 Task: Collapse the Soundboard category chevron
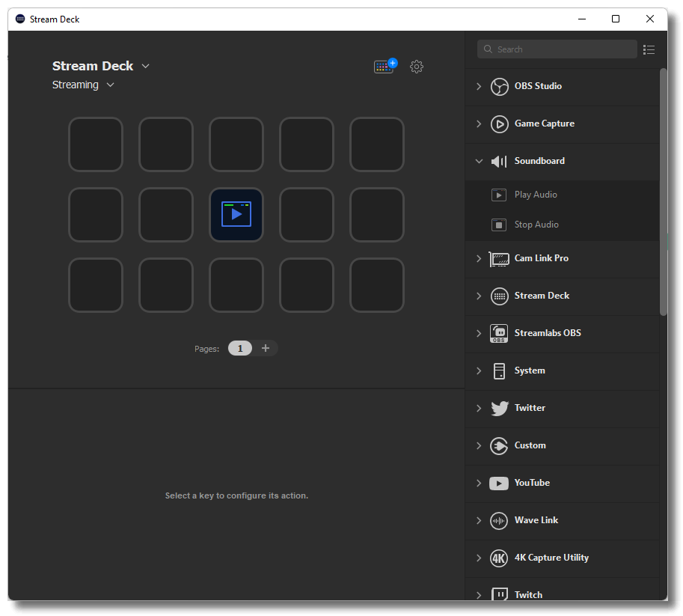(479, 162)
